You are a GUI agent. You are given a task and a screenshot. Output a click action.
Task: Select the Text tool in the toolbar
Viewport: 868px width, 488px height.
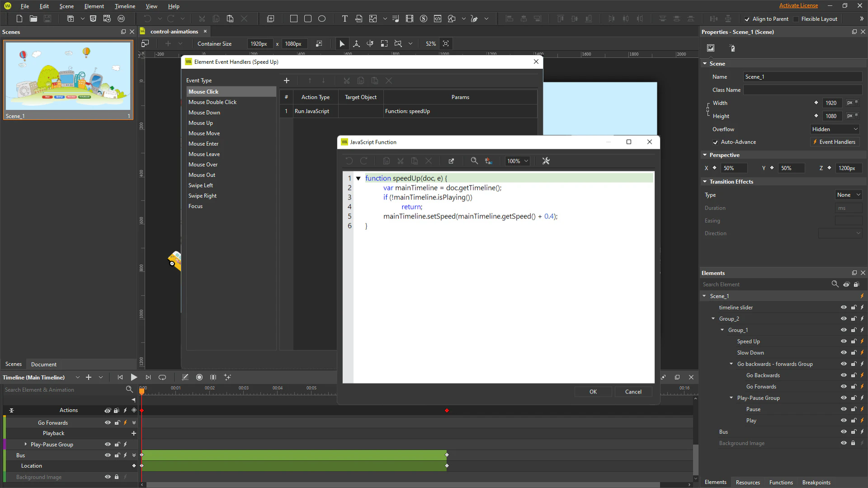(344, 19)
